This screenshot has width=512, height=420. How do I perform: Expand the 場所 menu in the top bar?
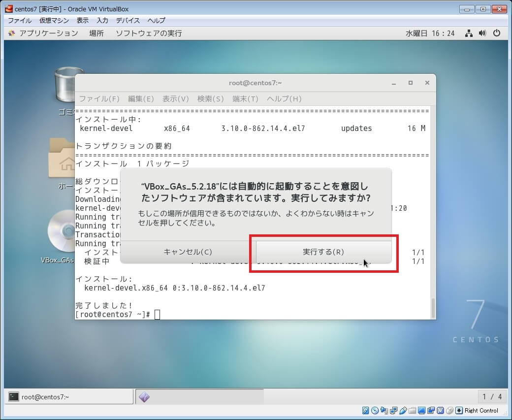[96, 33]
